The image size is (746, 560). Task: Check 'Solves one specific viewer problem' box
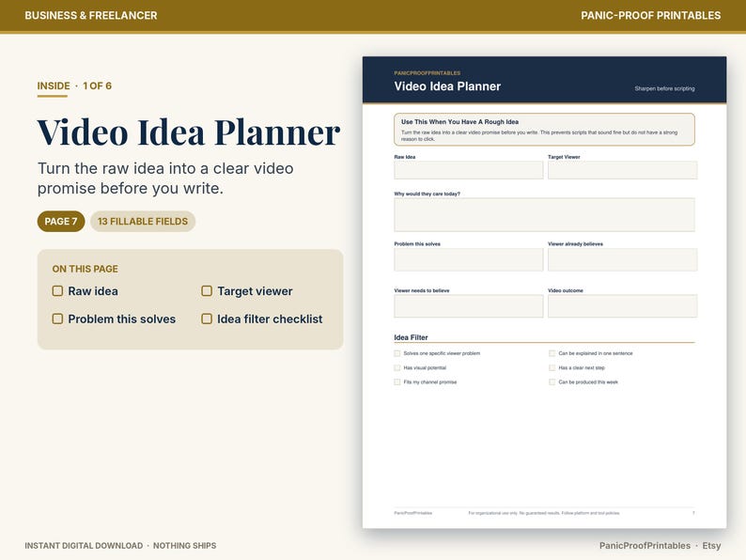(x=396, y=353)
